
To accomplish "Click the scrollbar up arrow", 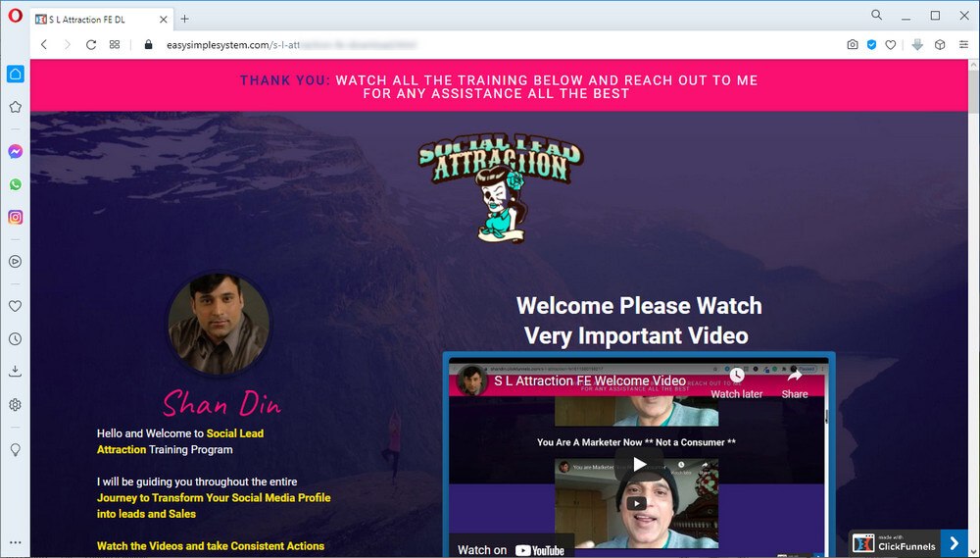I will point(974,65).
